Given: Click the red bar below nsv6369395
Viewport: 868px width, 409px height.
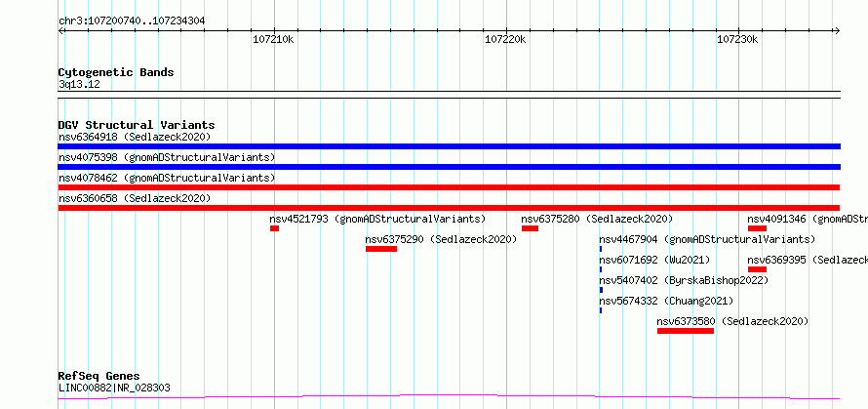Looking at the screenshot, I should coord(757,269).
